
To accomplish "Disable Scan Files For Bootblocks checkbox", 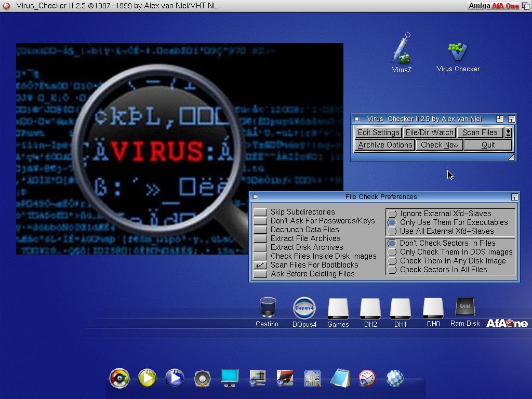I will pyautogui.click(x=260, y=265).
